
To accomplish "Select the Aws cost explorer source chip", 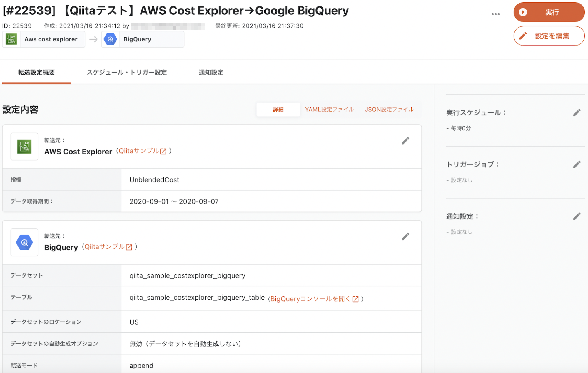I will [x=44, y=39].
